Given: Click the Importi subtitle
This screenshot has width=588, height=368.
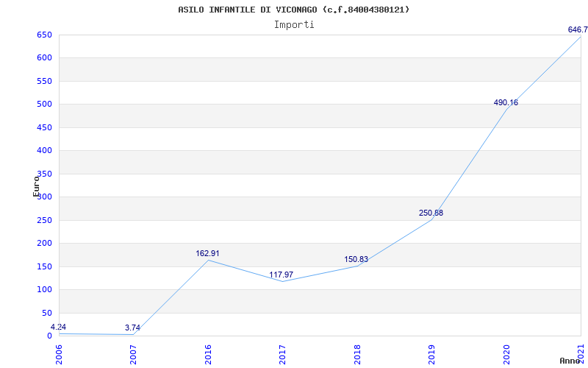Looking at the screenshot, I should point(294,25).
